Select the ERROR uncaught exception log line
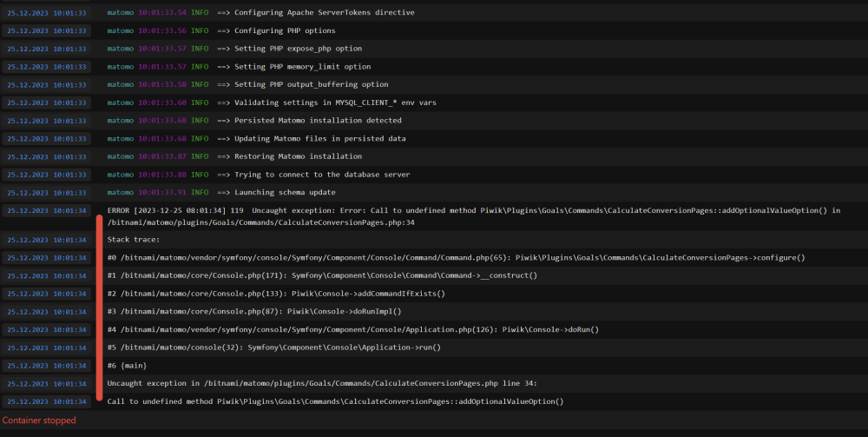Screen dimensions: 868x437 click(x=473, y=216)
